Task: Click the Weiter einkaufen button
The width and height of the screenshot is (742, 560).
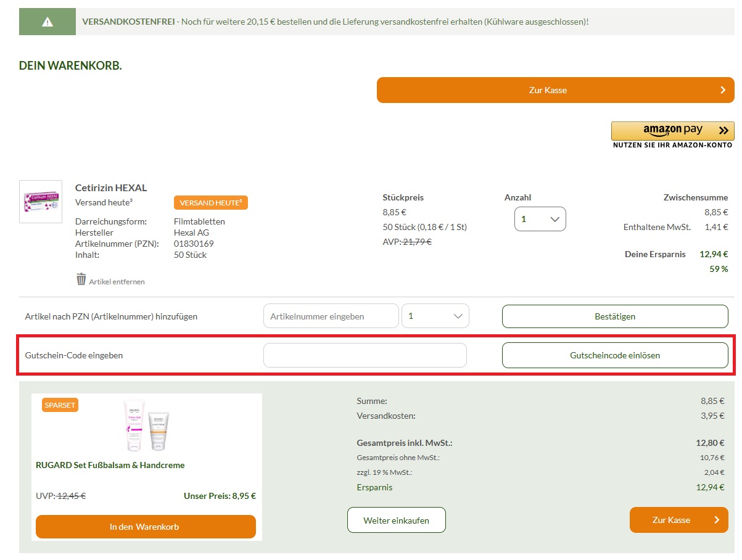Action: [x=397, y=520]
